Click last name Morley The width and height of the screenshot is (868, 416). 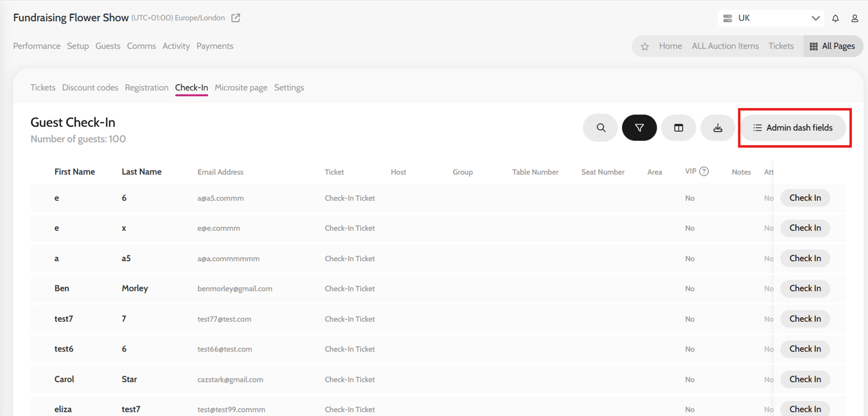pos(135,289)
